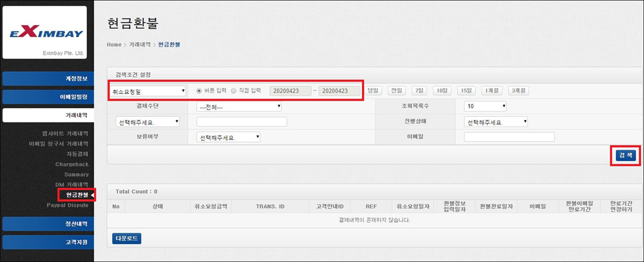
Task: Set date range to 7일
Action: (x=419, y=91)
